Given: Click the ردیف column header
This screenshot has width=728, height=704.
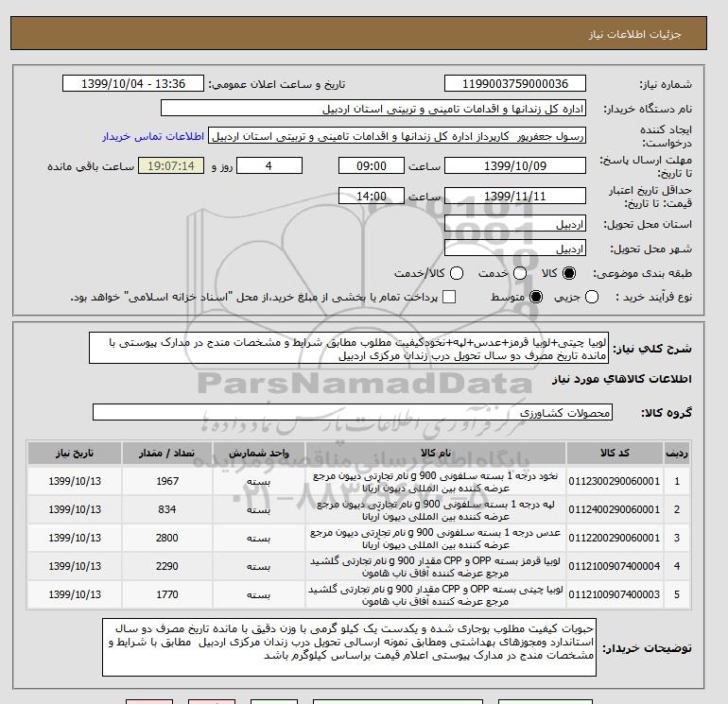Looking at the screenshot, I should tap(677, 453).
